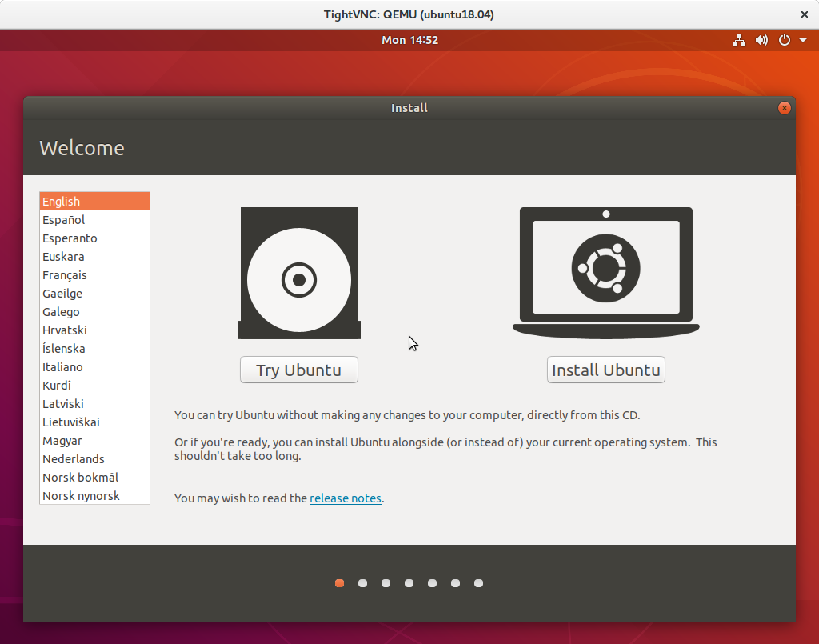The image size is (819, 644).
Task: Select Lietuviškai language
Action: pos(94,422)
